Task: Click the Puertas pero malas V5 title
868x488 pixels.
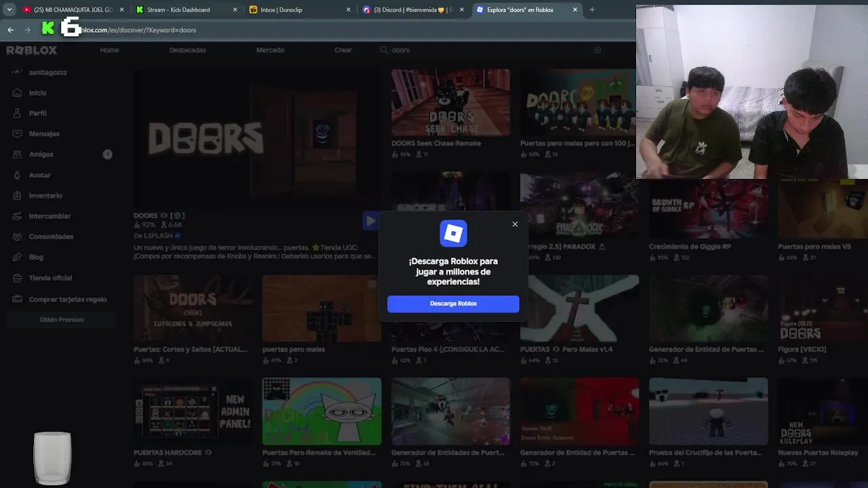Action: point(814,247)
